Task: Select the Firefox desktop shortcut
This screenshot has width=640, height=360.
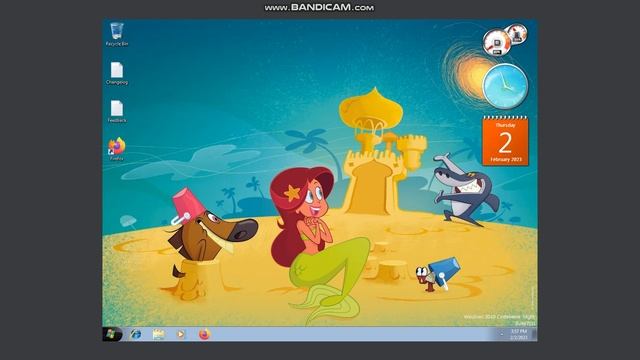Action: coord(117,149)
